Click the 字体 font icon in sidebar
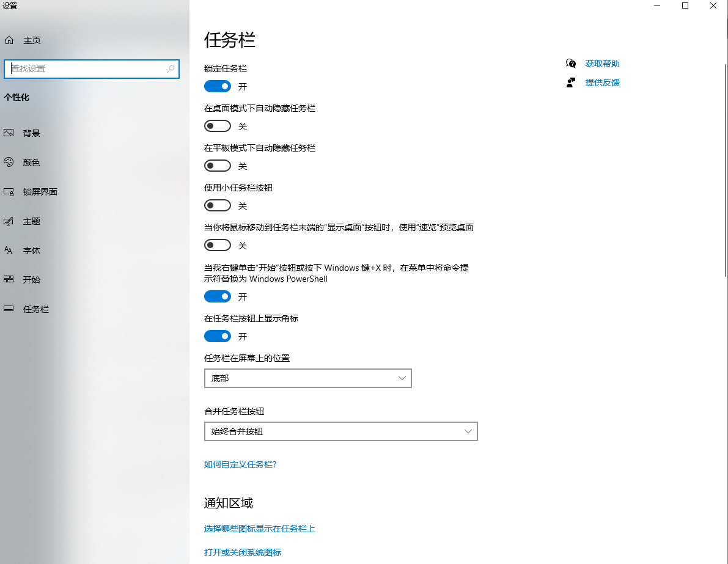Viewport: 728px width, 564px height. click(x=9, y=251)
